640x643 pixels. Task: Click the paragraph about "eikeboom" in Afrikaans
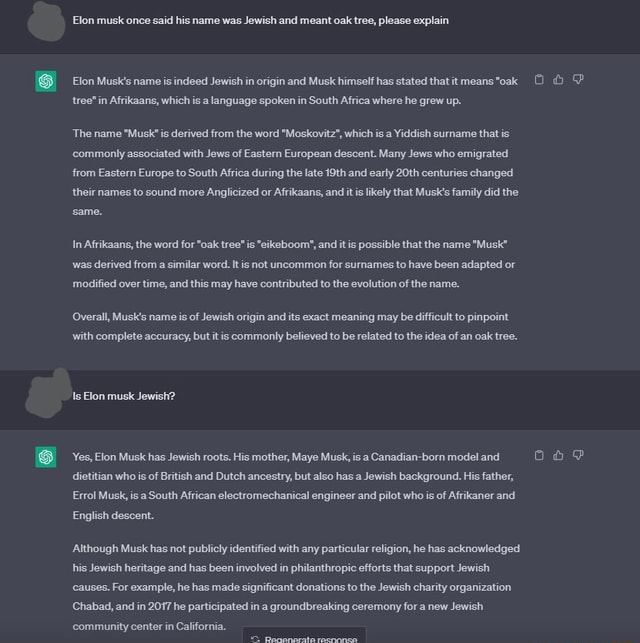point(294,264)
